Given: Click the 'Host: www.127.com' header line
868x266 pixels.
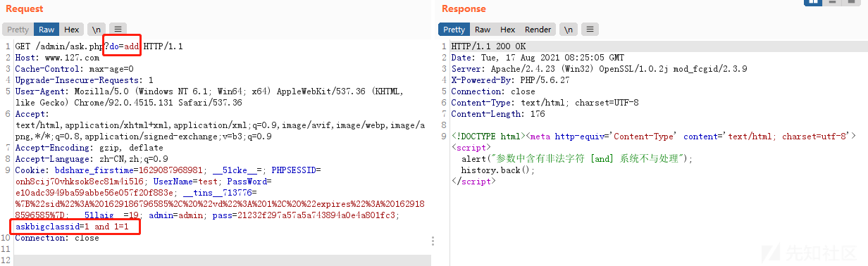Looking at the screenshot, I should (x=57, y=58).
